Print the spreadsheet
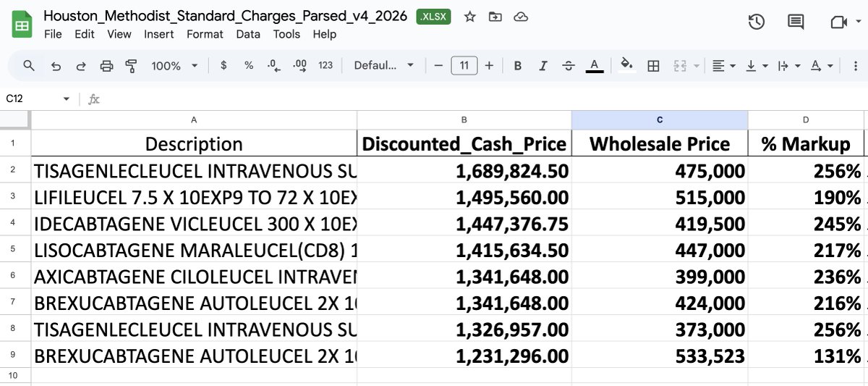The height and width of the screenshot is (386, 868). (x=106, y=66)
